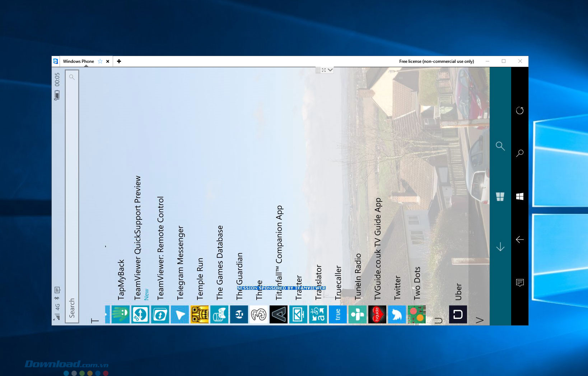
Task: Launch the TVGuide.co.uk heart icon
Action: tap(377, 315)
